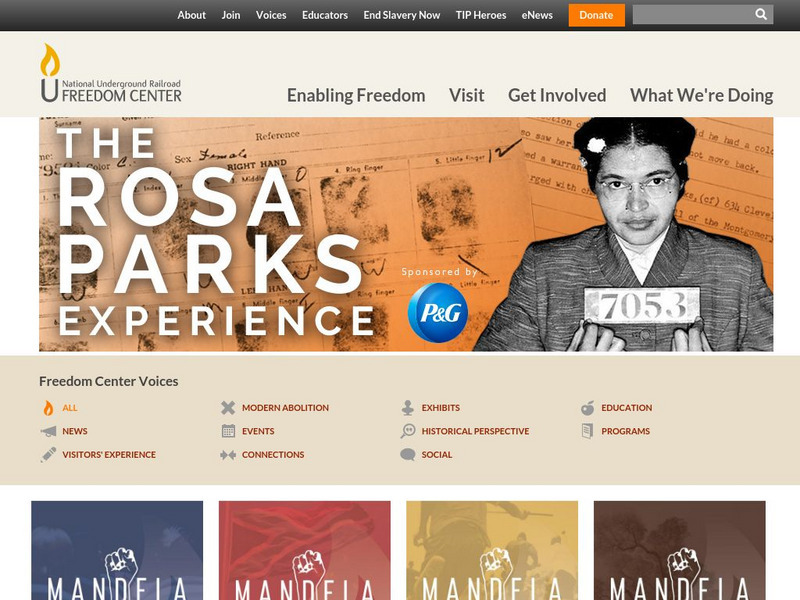This screenshot has width=800, height=600.
Task: Open the What We're Doing menu
Action: (x=702, y=95)
